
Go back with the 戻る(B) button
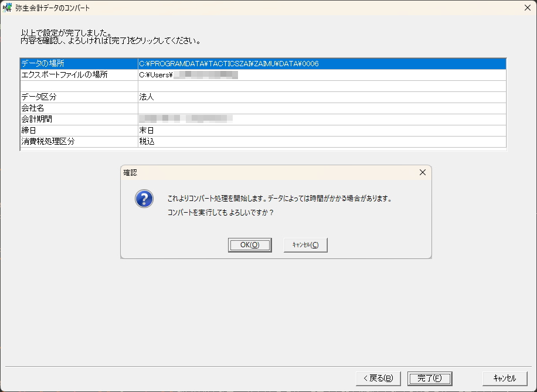pos(378,379)
